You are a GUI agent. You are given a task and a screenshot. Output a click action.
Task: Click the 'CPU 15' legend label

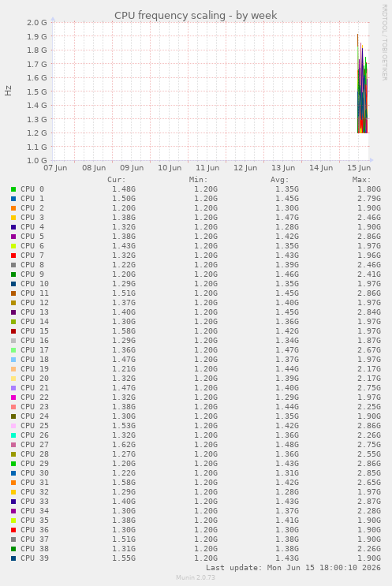(35, 331)
